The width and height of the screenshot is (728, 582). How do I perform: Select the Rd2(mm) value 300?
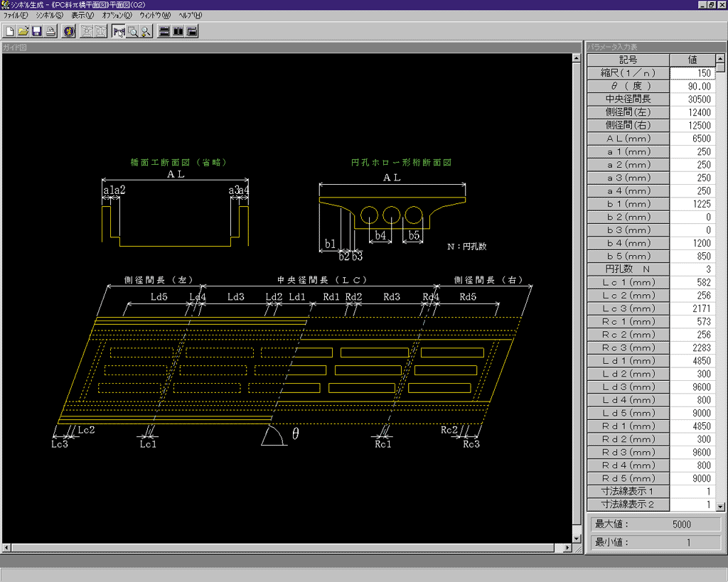coord(692,439)
